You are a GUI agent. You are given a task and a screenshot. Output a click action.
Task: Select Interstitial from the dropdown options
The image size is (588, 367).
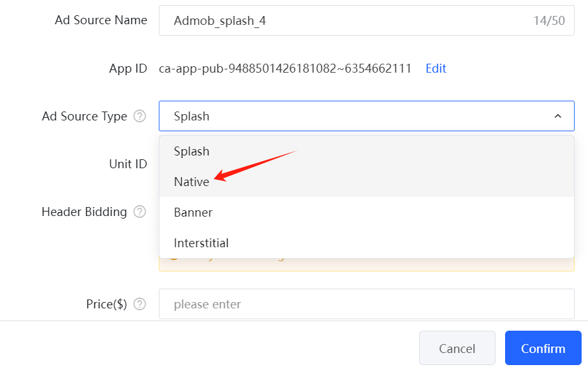click(x=201, y=243)
